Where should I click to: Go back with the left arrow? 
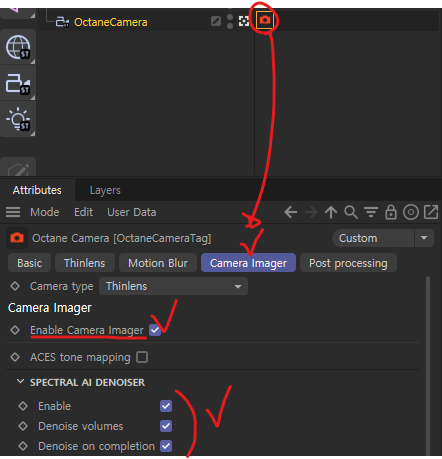tap(291, 212)
